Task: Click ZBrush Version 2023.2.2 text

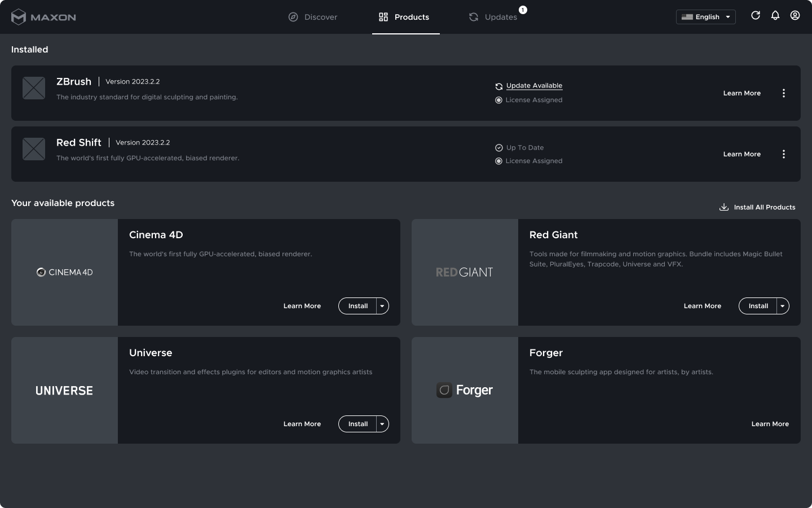Action: click(133, 81)
